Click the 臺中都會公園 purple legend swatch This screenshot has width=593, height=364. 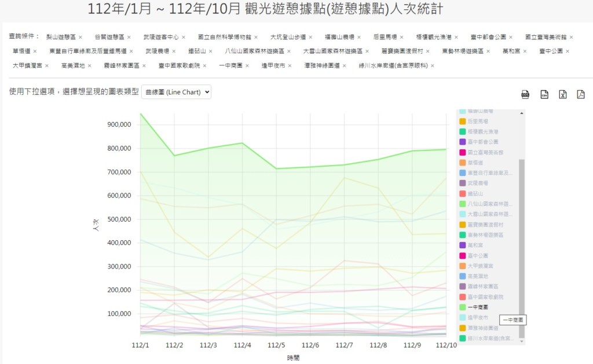pyautogui.click(x=463, y=142)
